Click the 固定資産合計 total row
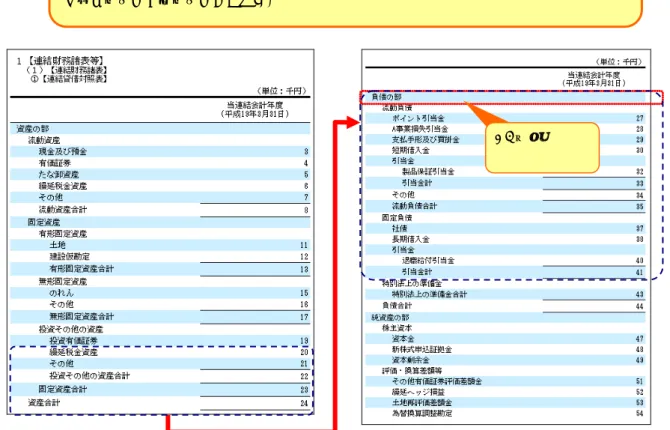This screenshot has height=430, width=670. (160, 389)
